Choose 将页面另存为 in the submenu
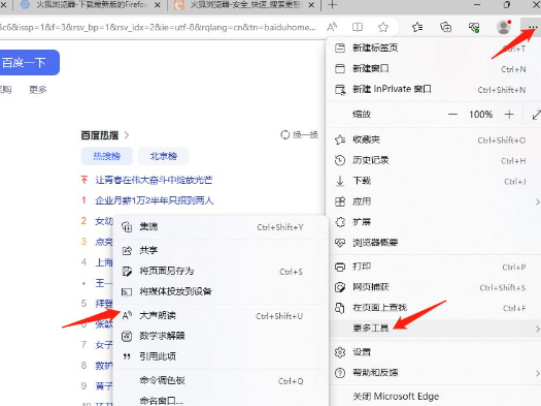Image resolution: width=541 pixels, height=406 pixels. tap(221, 271)
